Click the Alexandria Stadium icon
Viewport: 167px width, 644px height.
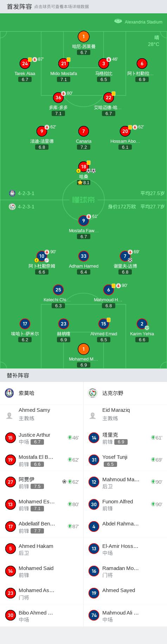pos(118,21)
